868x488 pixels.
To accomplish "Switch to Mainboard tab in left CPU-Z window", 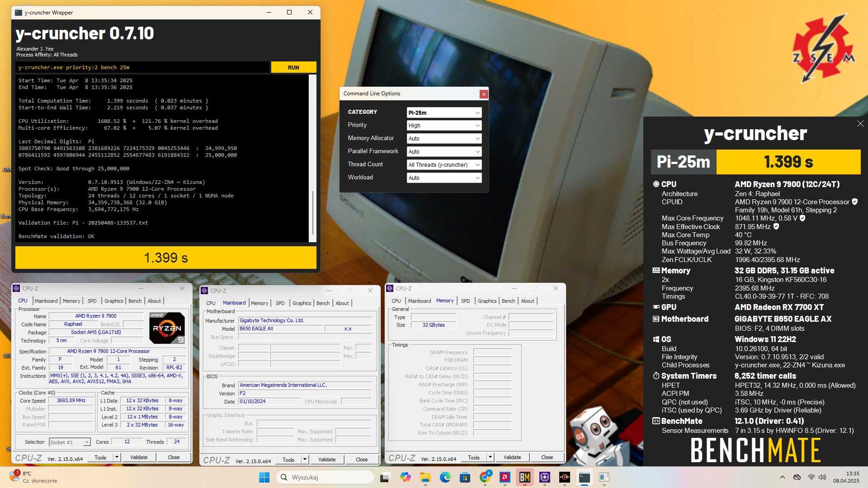I will 46,301.
